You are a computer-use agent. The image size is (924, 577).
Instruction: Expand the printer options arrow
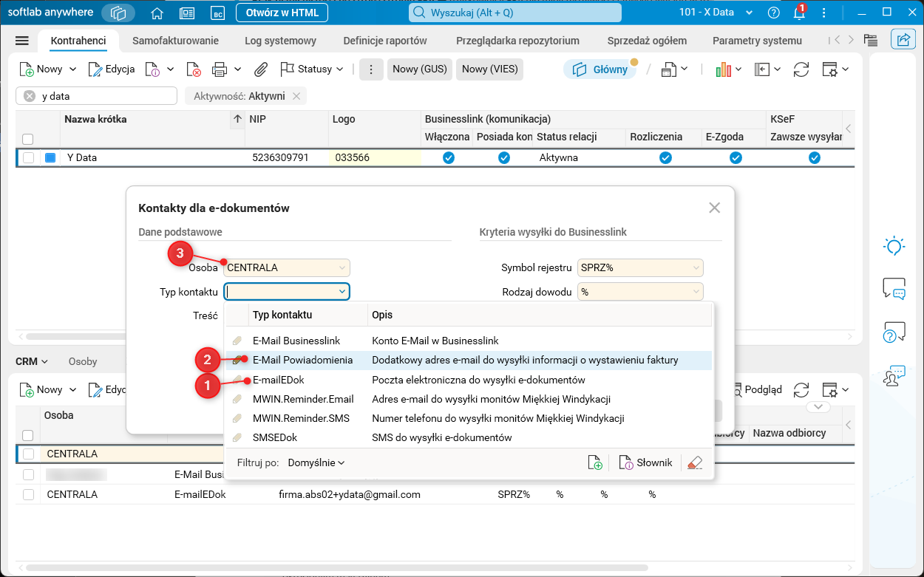(238, 69)
